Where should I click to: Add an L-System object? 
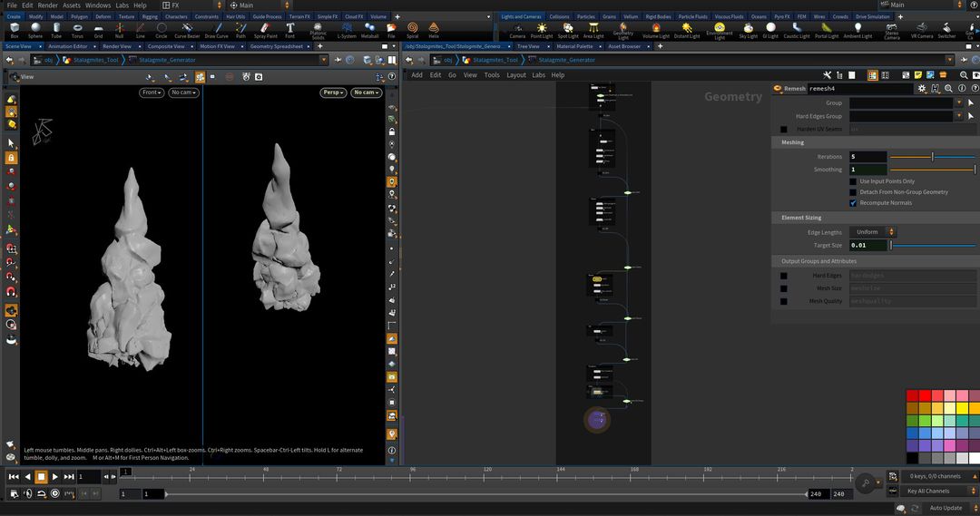(347, 30)
